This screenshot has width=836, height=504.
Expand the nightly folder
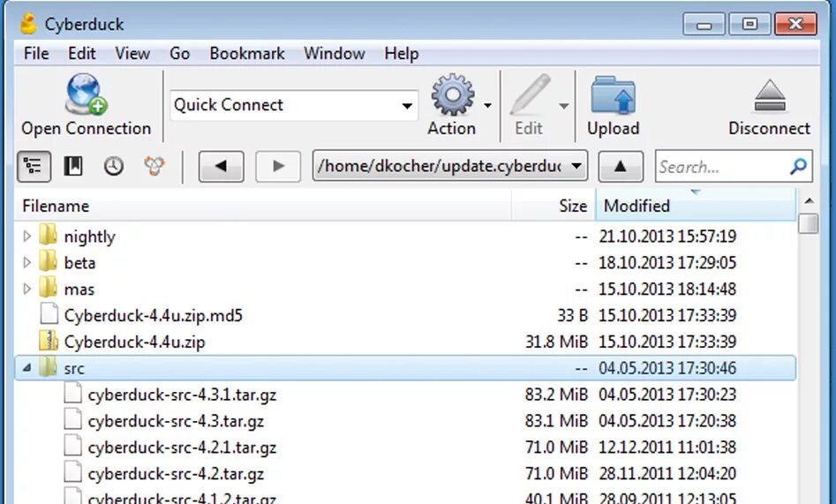click(26, 236)
